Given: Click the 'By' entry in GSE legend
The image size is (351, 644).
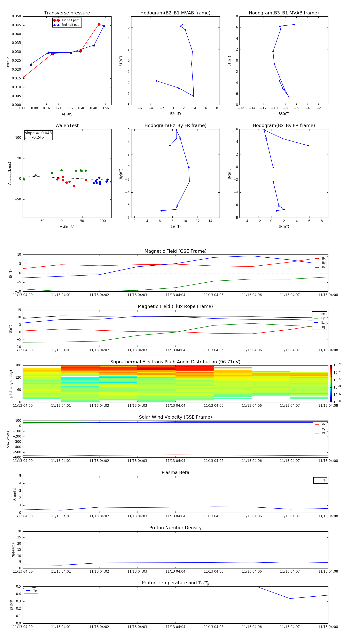Looking at the screenshot, I should pos(320,263).
